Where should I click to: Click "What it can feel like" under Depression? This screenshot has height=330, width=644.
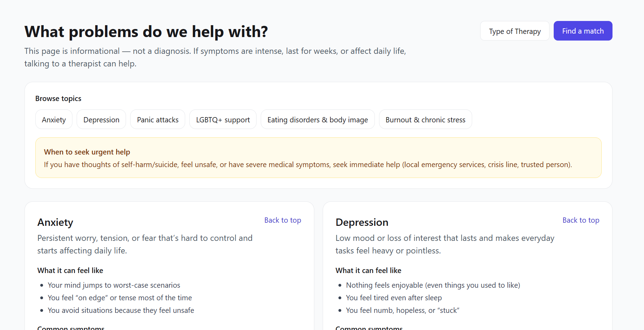tap(368, 271)
